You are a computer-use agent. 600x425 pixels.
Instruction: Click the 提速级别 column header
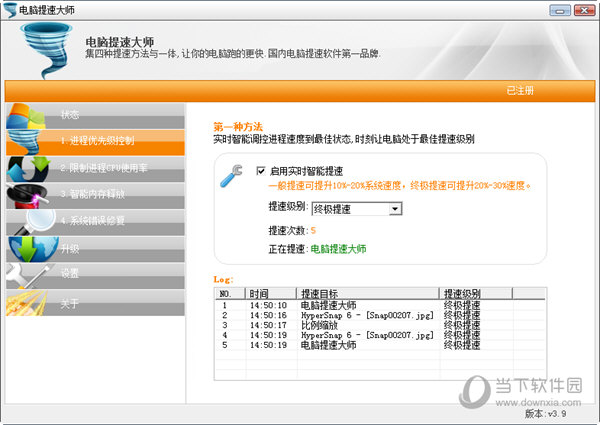[x=476, y=294]
